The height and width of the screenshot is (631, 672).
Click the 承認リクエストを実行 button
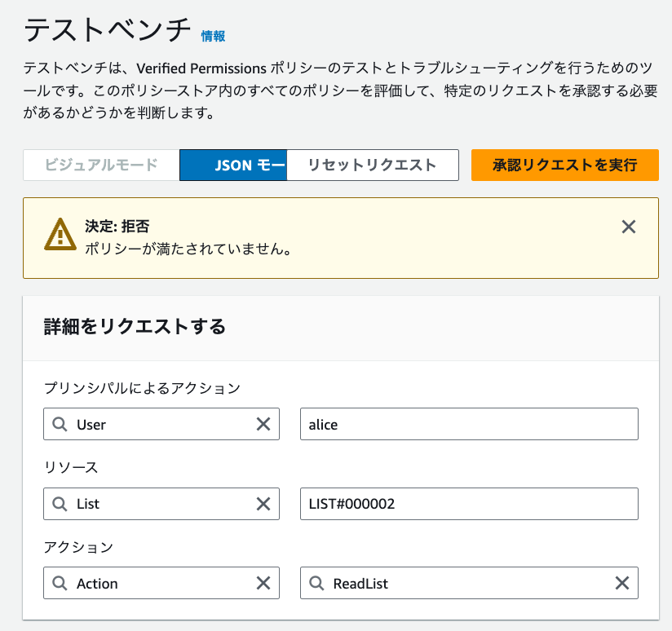pos(564,165)
